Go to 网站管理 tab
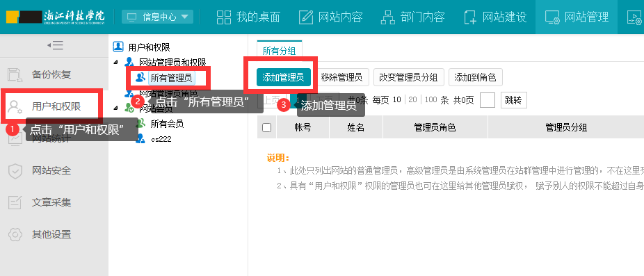 click(577, 17)
